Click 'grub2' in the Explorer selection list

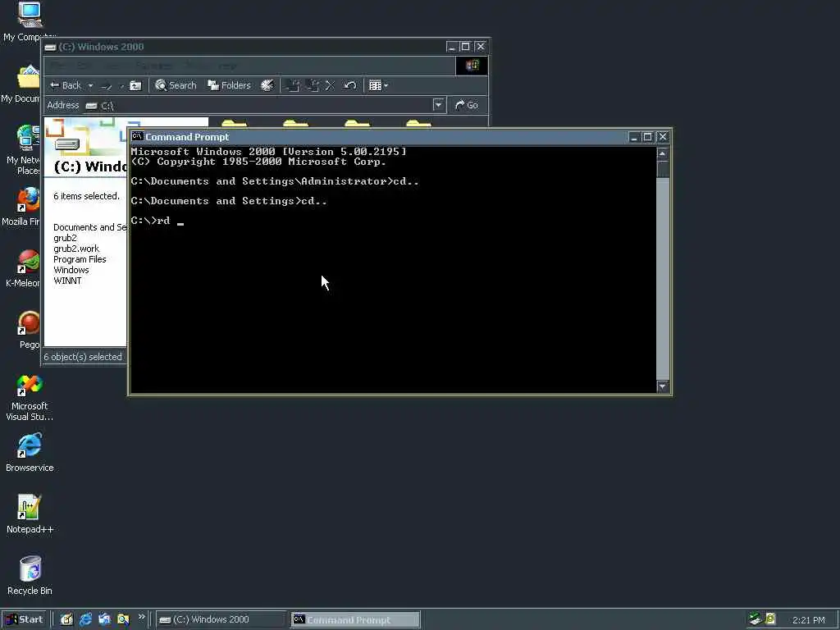65,238
